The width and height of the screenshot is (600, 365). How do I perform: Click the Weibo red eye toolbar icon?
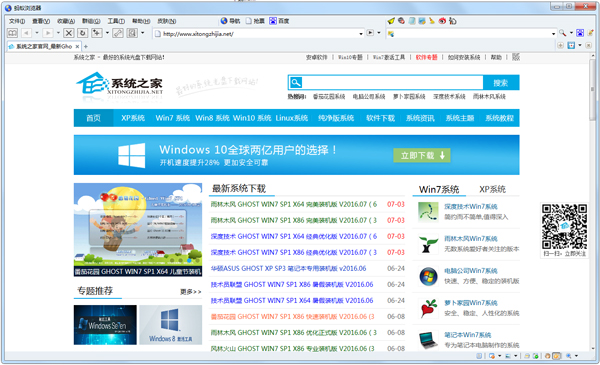coord(442,21)
